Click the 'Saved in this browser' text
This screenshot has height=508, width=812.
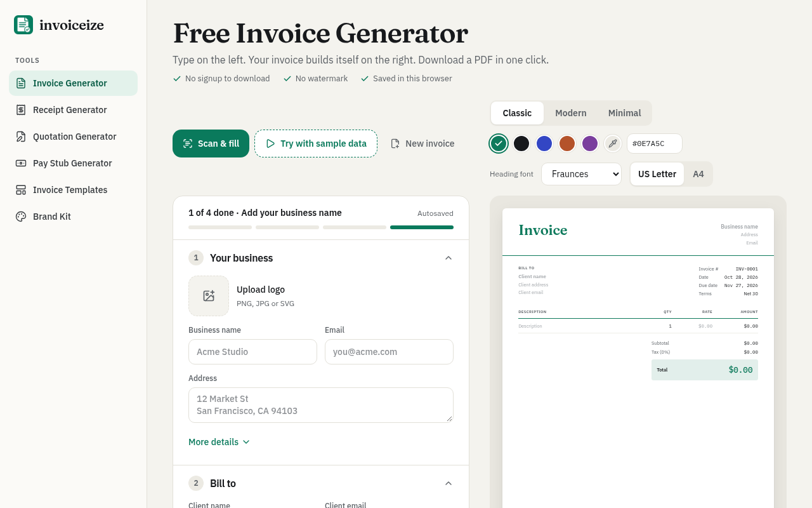[x=412, y=79]
